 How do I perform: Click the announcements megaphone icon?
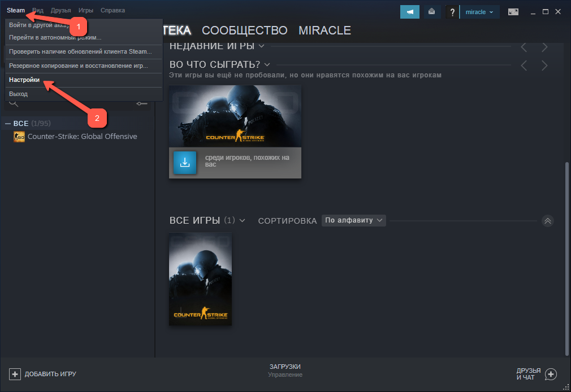[x=409, y=11]
